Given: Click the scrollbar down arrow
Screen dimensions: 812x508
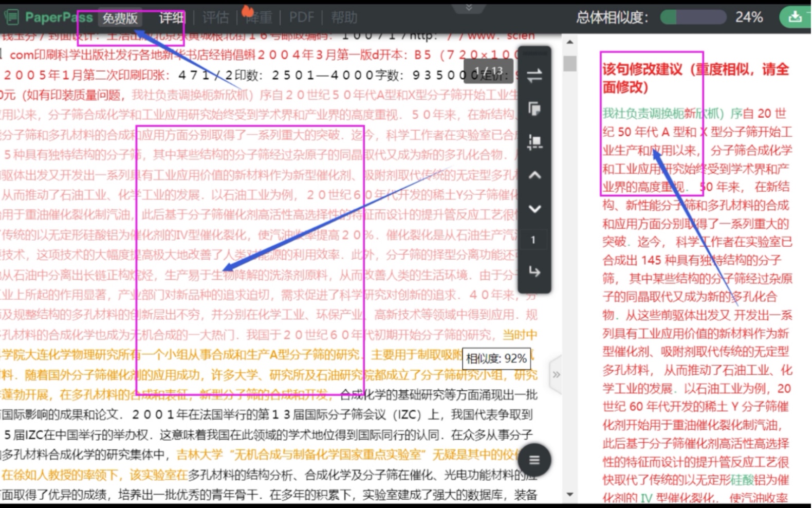Looking at the screenshot, I should click(x=569, y=495).
